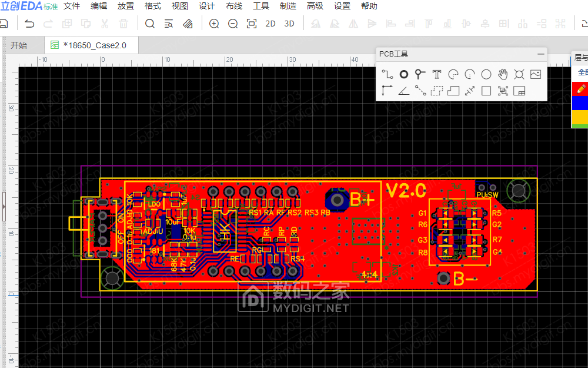
Task: Click the Align Left toolbar icon
Action: click(x=391, y=24)
